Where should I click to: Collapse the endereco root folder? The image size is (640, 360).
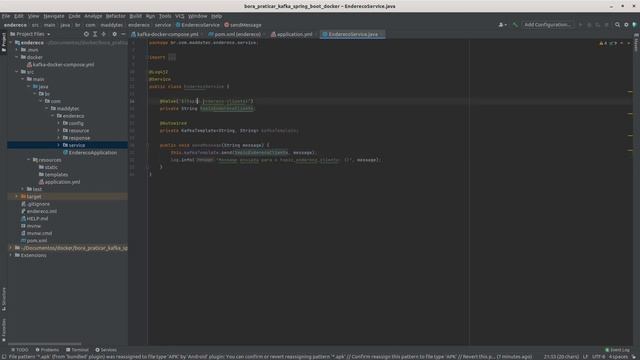point(11,42)
